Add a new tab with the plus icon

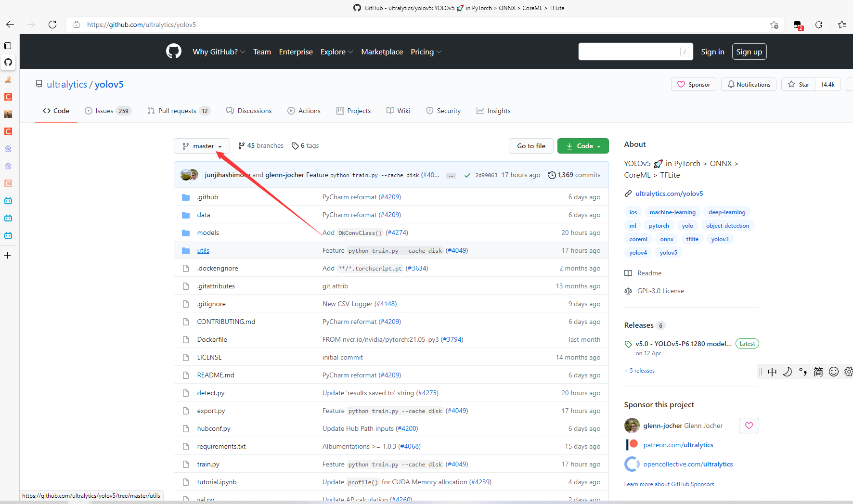8,256
